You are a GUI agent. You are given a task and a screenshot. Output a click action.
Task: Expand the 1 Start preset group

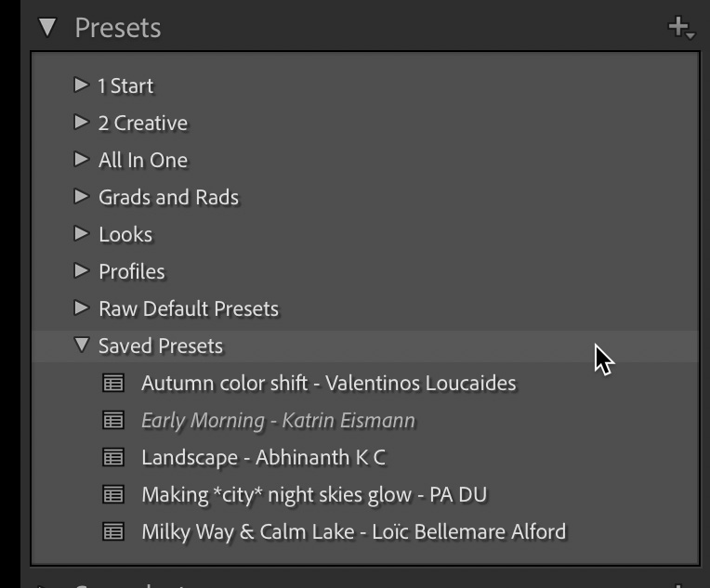coord(81,85)
